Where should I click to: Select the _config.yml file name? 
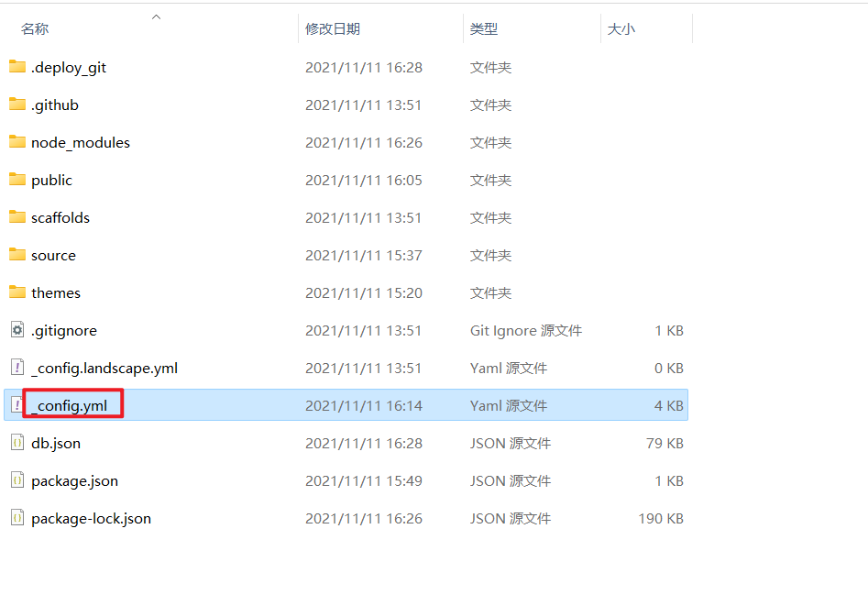click(x=69, y=406)
